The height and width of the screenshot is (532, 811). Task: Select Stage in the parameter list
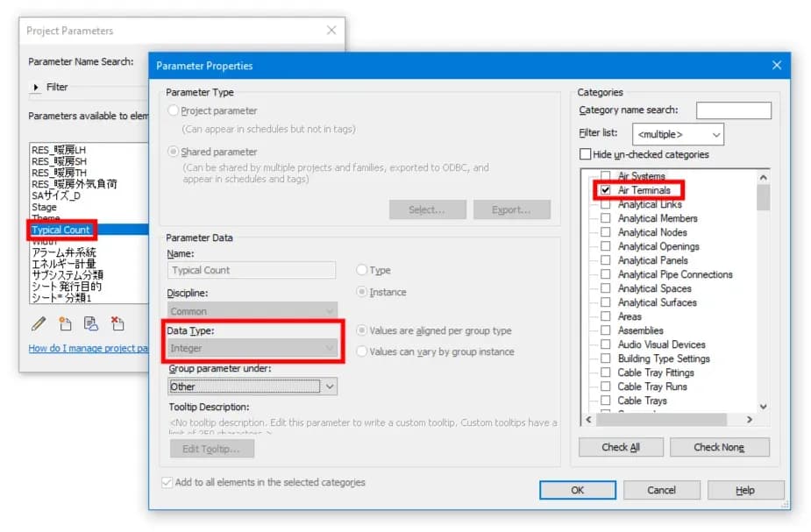44,207
